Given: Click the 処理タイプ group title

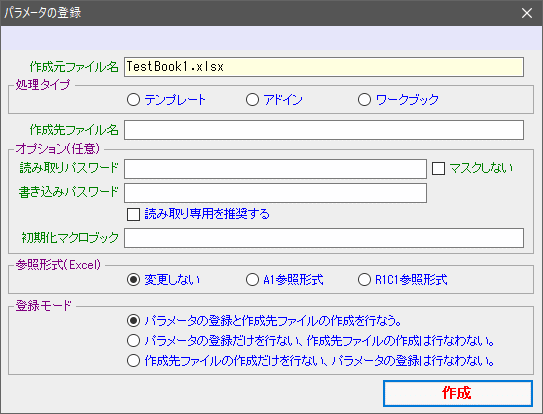Looking at the screenshot, I should click(43, 85).
